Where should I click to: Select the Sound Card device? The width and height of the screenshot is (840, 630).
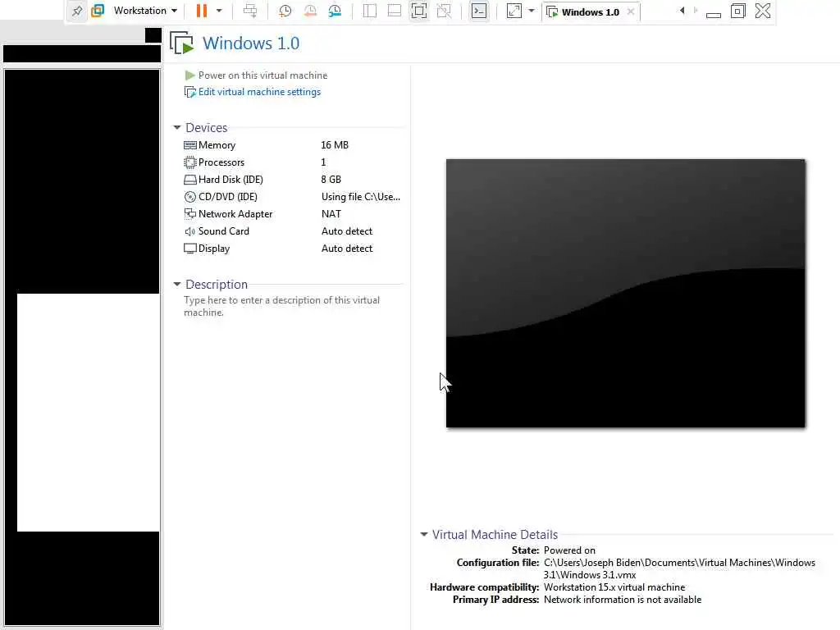[292, 231]
